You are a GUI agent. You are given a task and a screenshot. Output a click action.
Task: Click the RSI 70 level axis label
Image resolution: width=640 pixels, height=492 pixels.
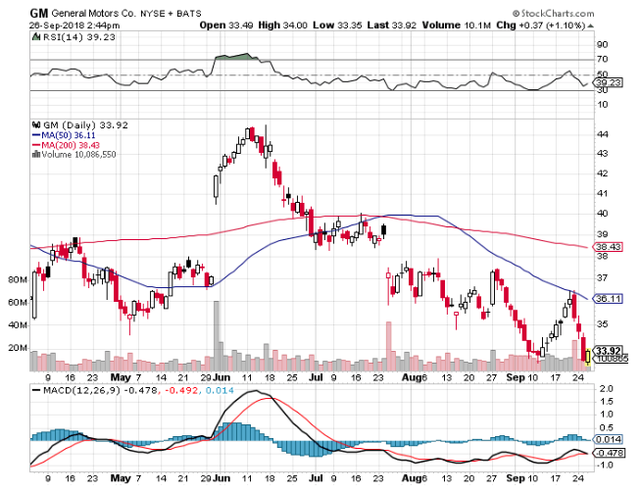[602, 59]
